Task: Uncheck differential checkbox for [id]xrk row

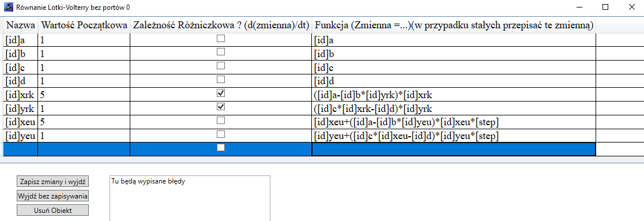Action: 221,93
